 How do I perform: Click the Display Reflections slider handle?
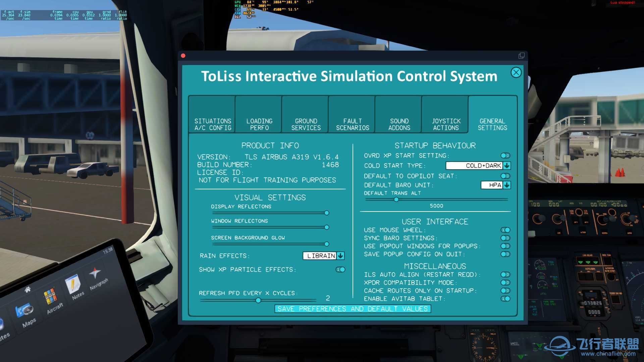pos(327,213)
